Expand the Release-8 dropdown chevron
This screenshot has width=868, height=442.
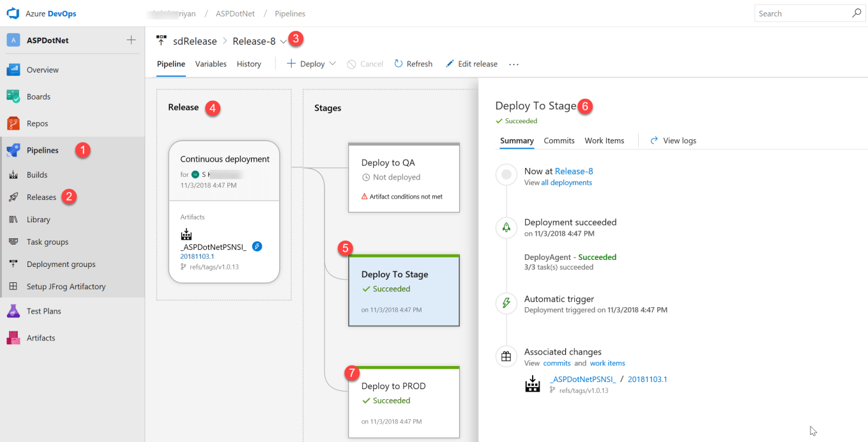click(x=283, y=42)
